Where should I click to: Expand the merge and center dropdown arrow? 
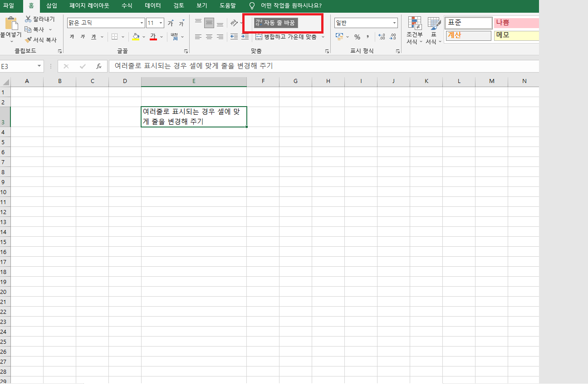coord(323,37)
